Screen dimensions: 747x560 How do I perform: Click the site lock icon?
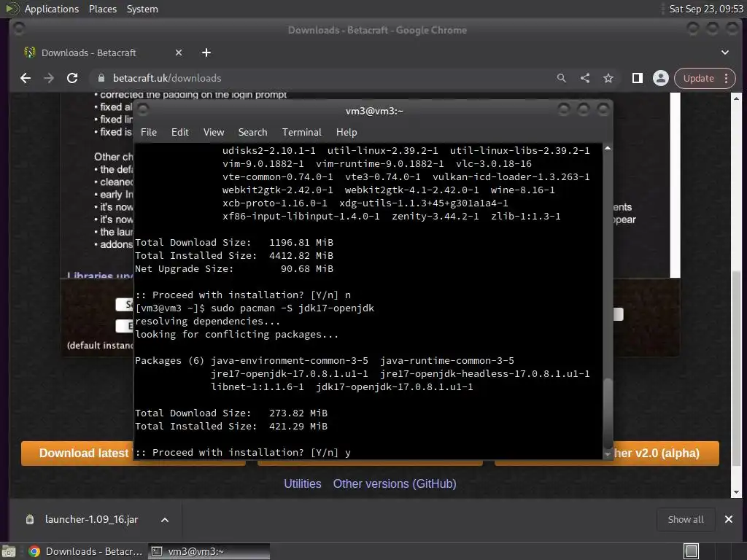pos(101,78)
